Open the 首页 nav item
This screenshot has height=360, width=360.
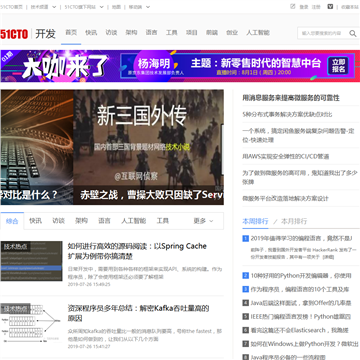[x=71, y=33]
